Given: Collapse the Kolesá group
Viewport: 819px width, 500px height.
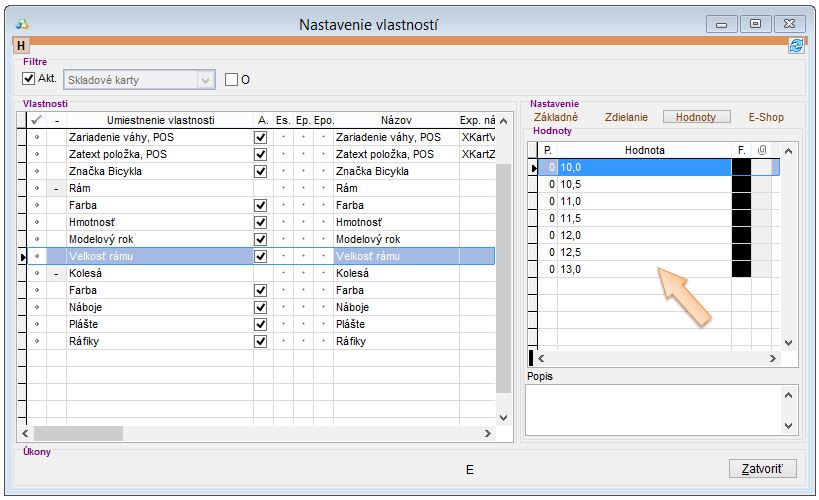Looking at the screenshot, I should [x=56, y=273].
